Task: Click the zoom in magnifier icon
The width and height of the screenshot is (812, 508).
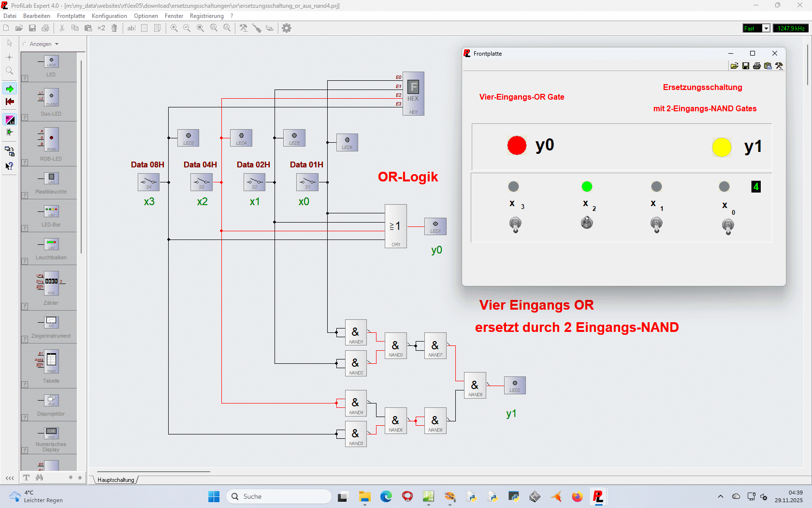Action: click(174, 28)
